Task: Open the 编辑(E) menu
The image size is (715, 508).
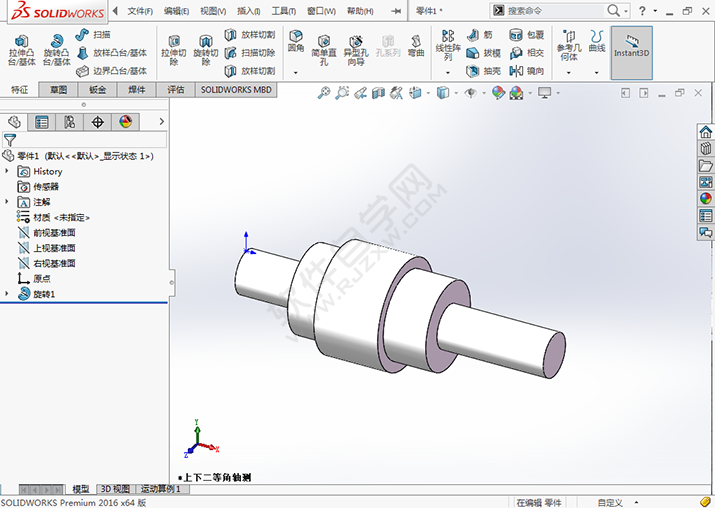Action: [x=176, y=11]
